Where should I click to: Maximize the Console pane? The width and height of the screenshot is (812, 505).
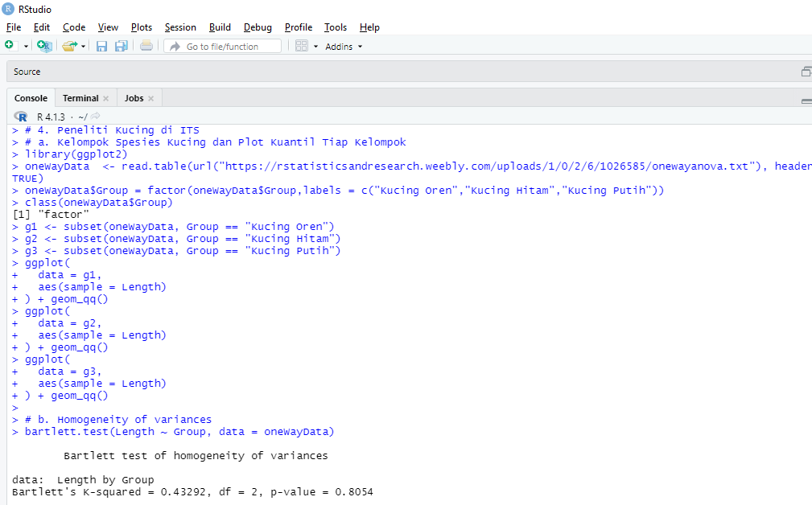806,101
